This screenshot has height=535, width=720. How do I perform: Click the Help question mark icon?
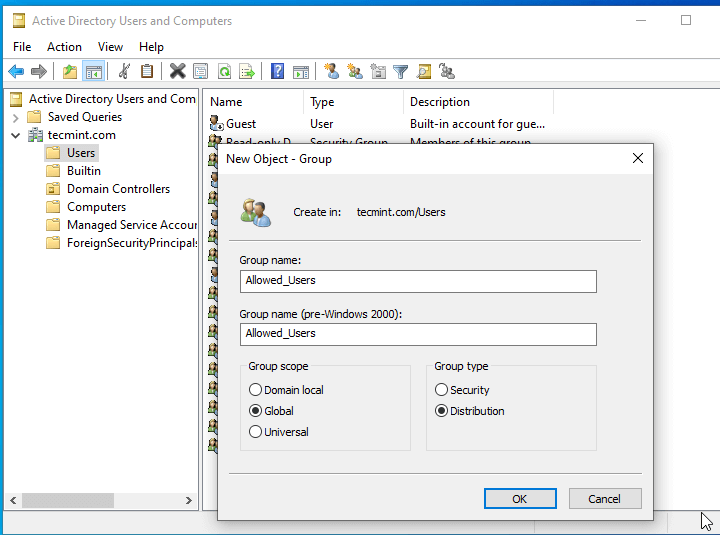point(277,71)
